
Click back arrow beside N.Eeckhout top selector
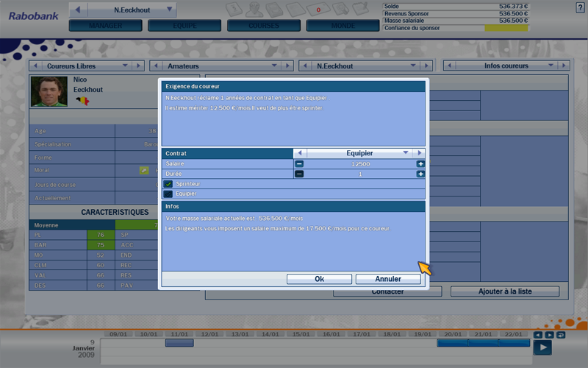pyautogui.click(x=78, y=10)
